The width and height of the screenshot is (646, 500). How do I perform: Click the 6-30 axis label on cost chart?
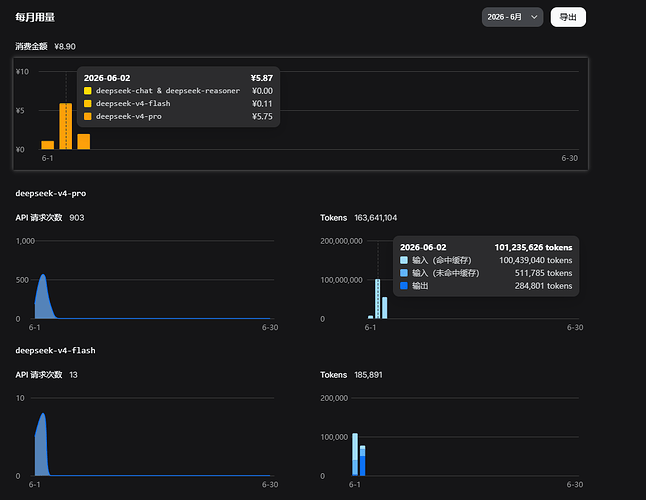(x=569, y=158)
